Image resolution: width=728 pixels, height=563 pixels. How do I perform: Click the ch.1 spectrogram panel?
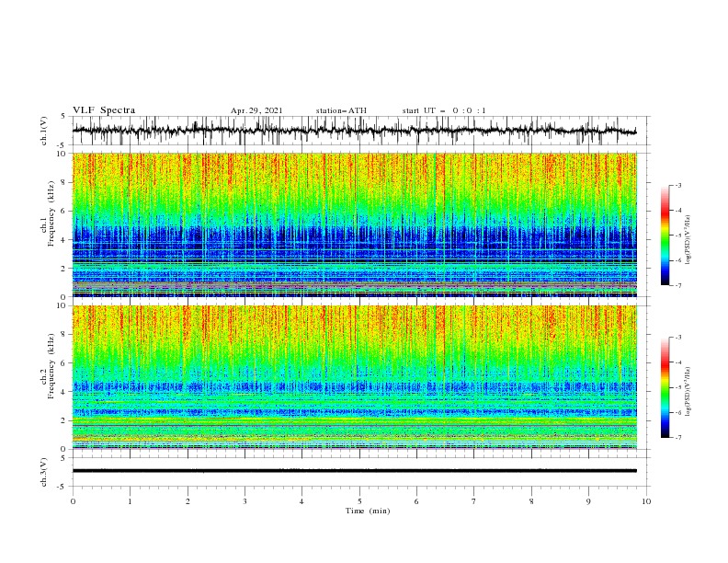[354, 224]
